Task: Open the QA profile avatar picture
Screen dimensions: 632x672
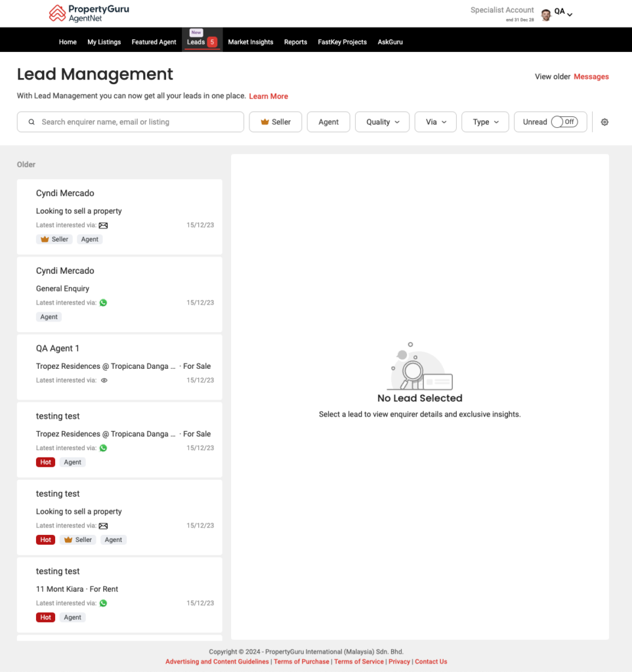Action: 546,14
